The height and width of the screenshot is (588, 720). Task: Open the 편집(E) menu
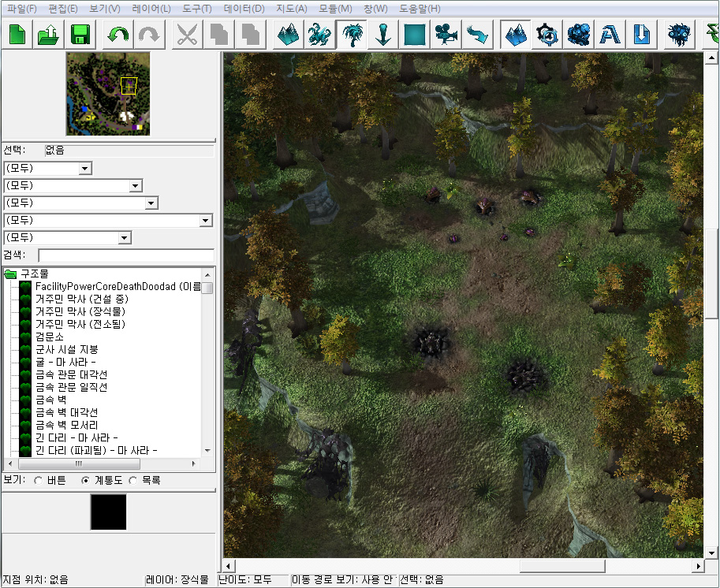63,9
